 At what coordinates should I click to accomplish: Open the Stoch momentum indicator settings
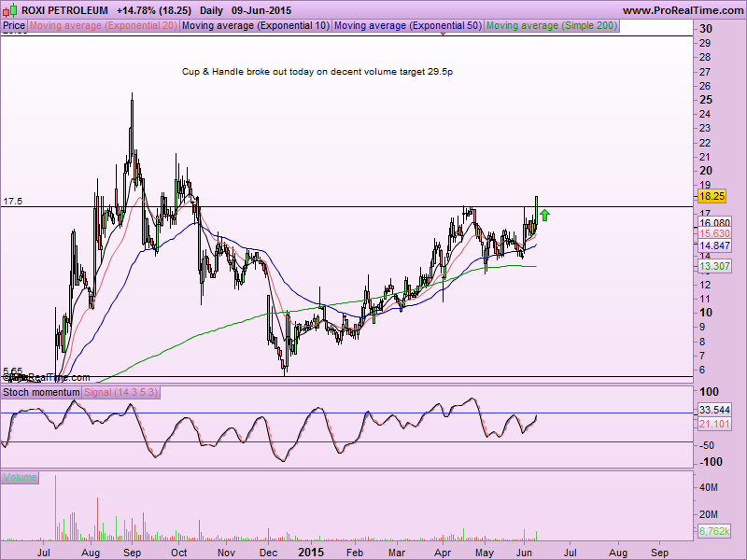point(41,393)
